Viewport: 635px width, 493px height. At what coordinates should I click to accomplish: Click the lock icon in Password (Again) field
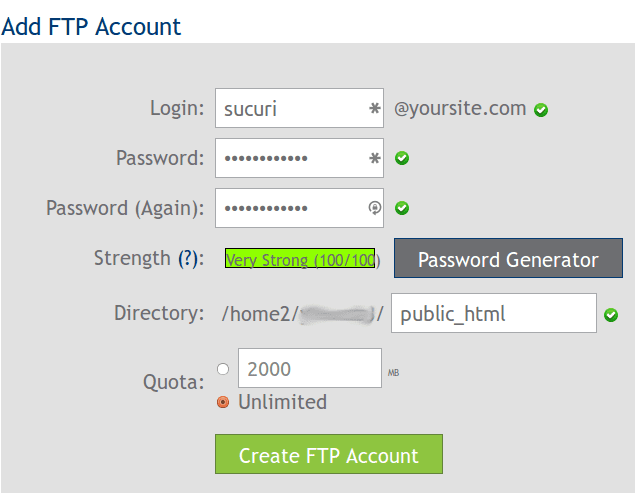(375, 208)
